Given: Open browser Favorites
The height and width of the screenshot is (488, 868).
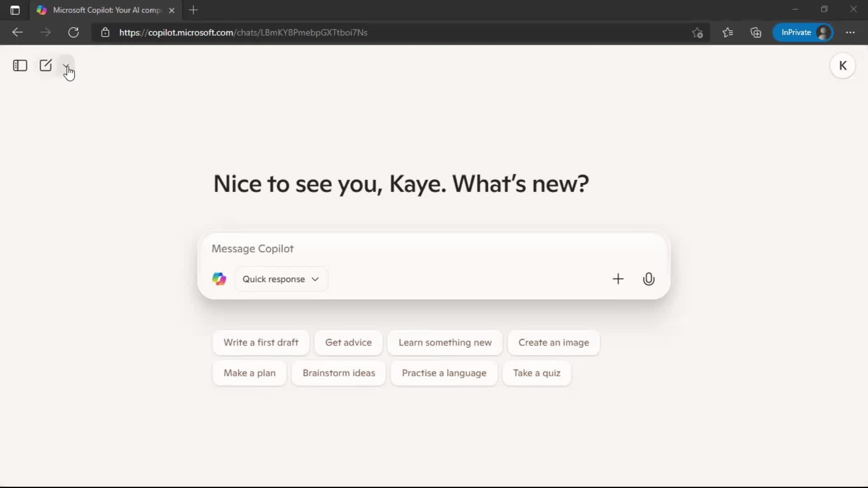Looking at the screenshot, I should coord(727,32).
